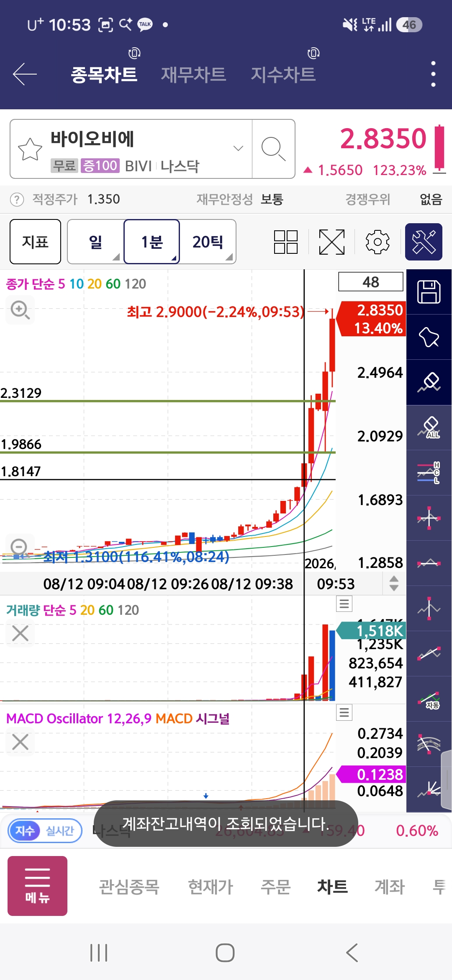Select the fan lines drawing tool
This screenshot has height=980, width=452.
[x=429, y=789]
